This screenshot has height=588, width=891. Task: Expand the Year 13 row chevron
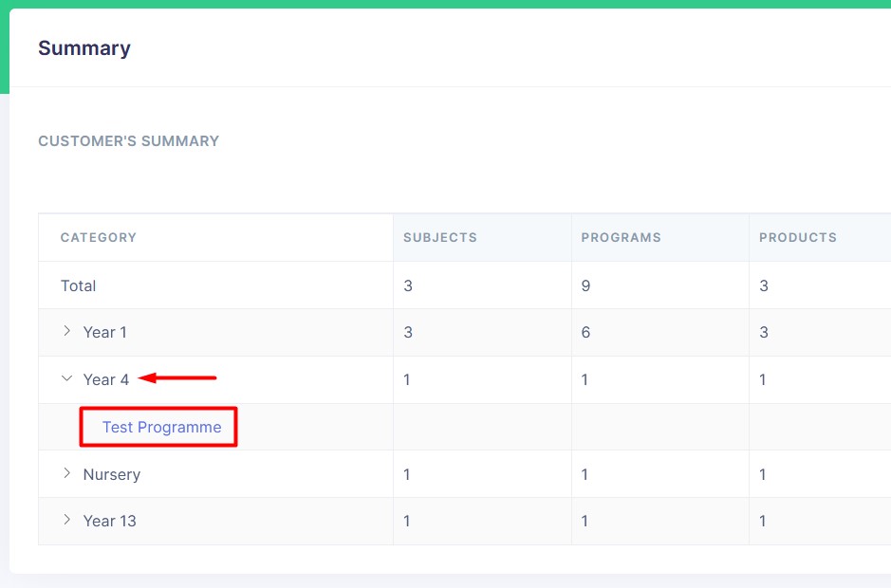[66, 520]
